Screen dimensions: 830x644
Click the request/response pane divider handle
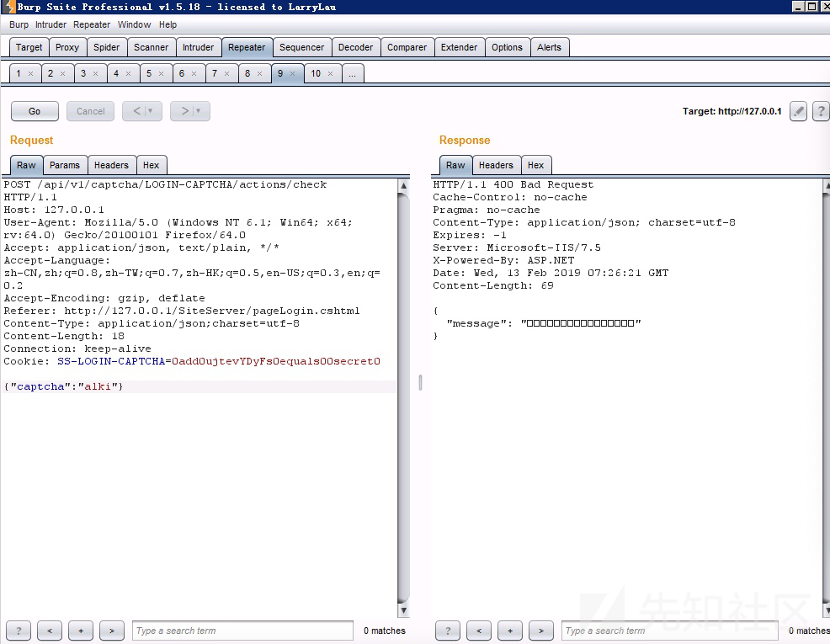pos(420,382)
